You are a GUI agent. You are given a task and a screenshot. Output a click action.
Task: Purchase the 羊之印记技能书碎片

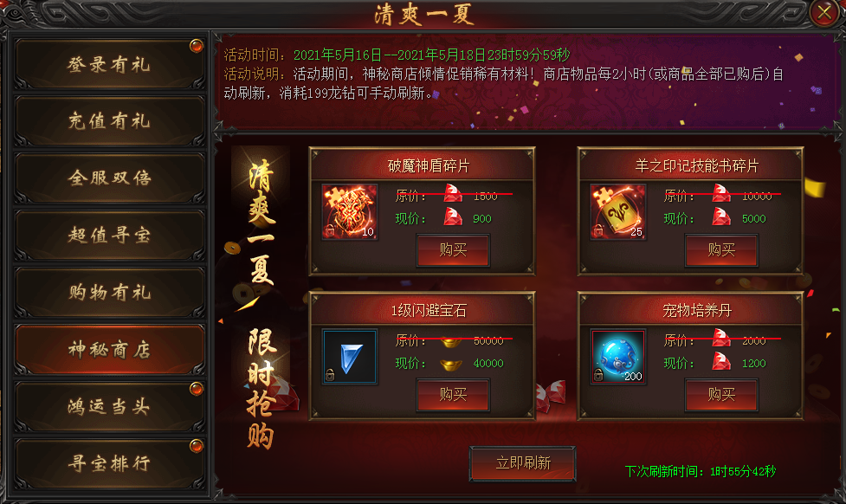(721, 250)
